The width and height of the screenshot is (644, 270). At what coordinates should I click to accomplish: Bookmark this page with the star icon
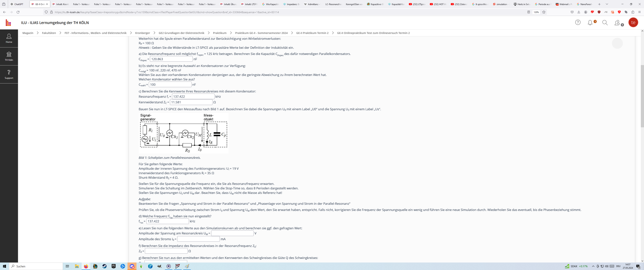point(544,12)
